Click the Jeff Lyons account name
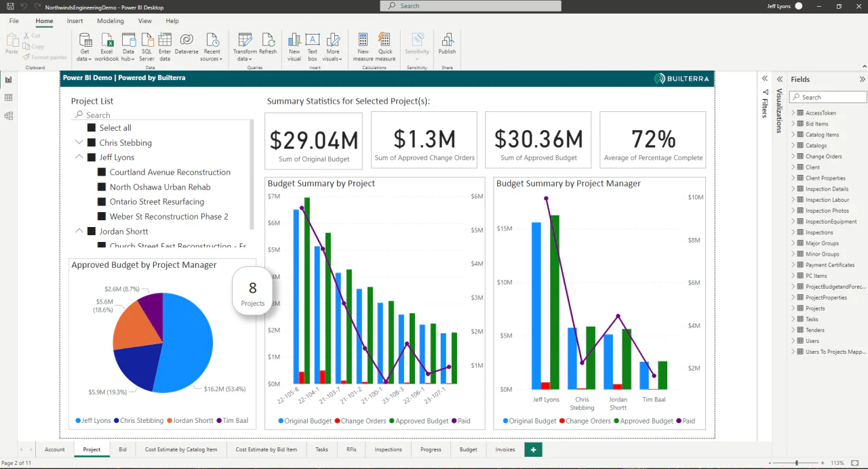868x469 pixels. click(x=779, y=6)
